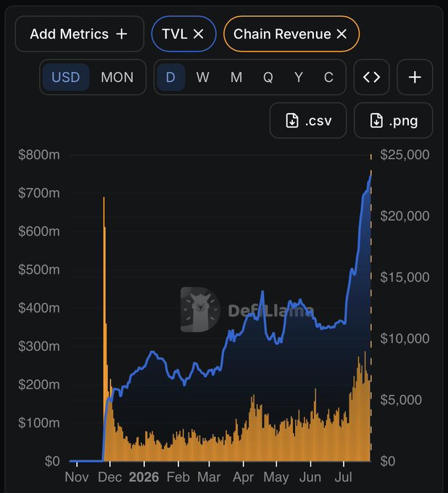Viewport: 448px width, 493px height.
Task: Click the Nov x-axis label
Action: (77, 477)
